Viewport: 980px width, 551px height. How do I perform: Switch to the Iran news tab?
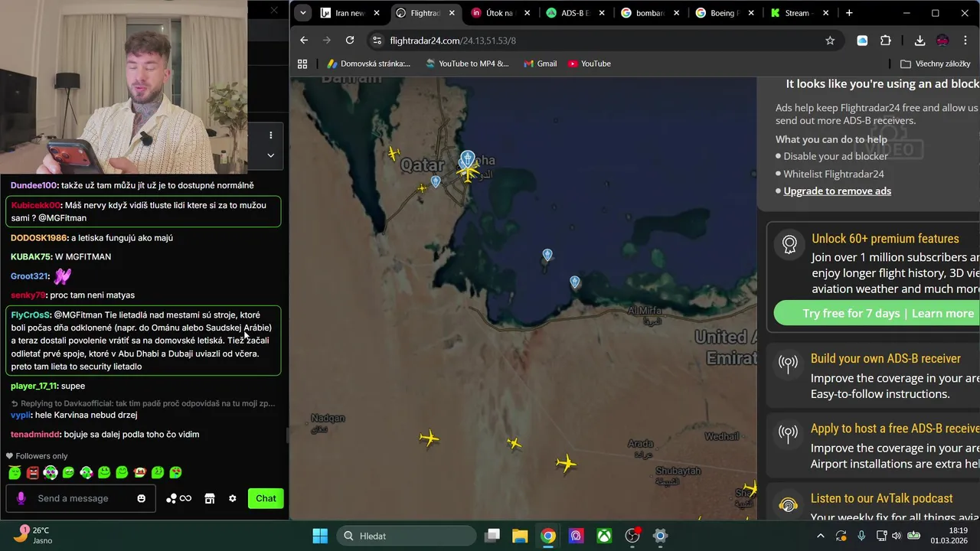[x=350, y=13]
